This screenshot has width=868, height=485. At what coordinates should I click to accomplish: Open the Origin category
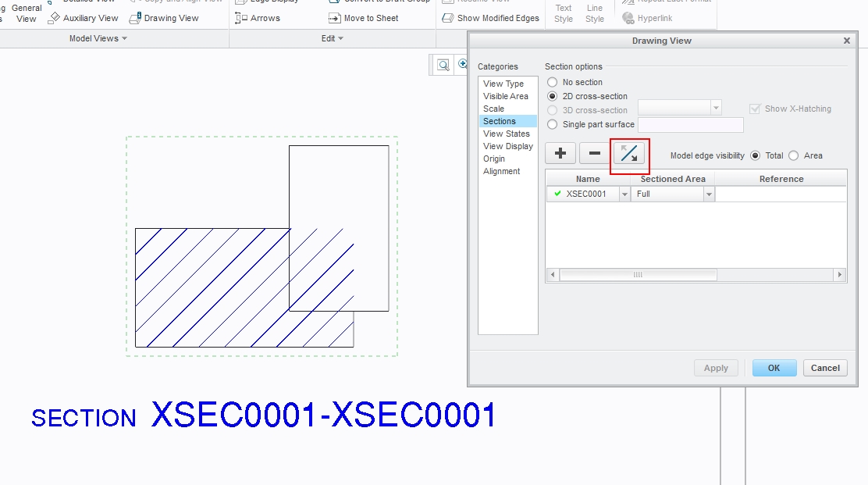pyautogui.click(x=494, y=159)
